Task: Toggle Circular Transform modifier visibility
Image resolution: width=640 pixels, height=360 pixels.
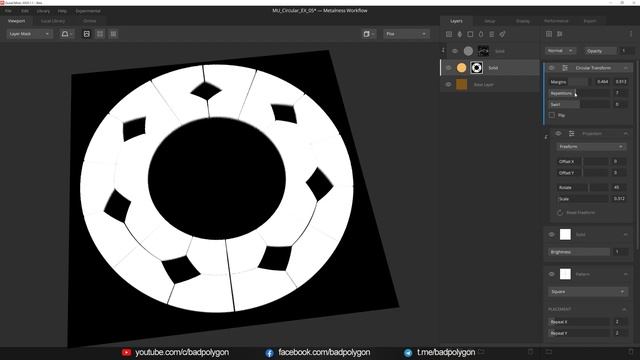Action: tap(551, 68)
